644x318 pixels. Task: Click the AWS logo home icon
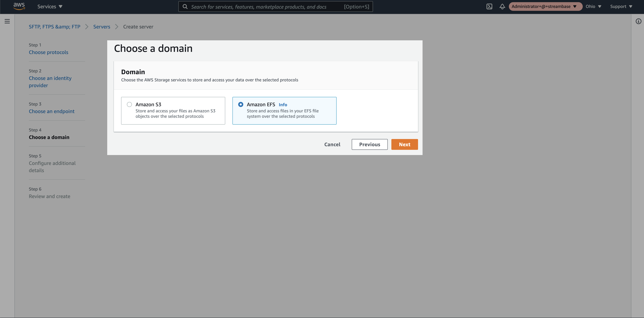19,6
